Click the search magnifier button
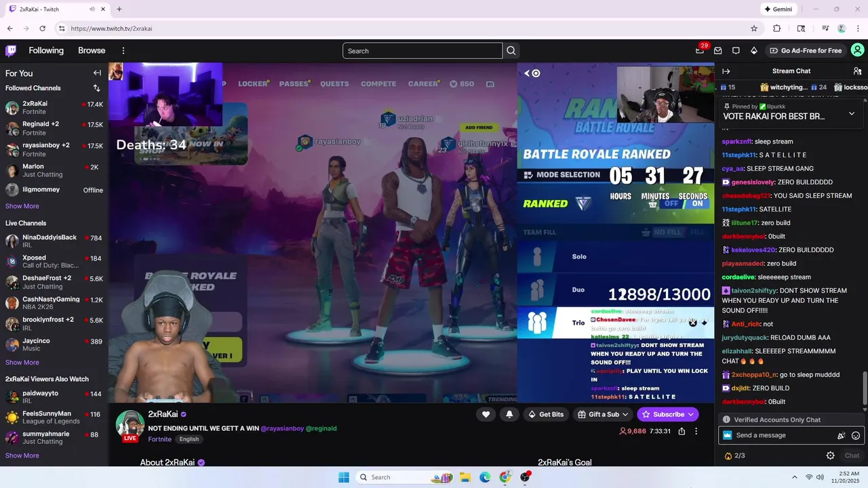This screenshot has width=868, height=488. point(511,51)
